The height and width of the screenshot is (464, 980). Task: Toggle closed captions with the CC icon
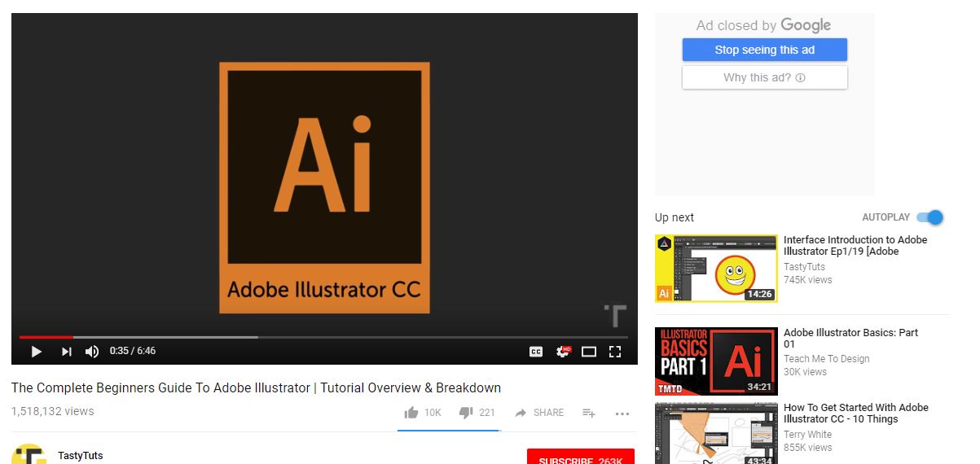(536, 352)
